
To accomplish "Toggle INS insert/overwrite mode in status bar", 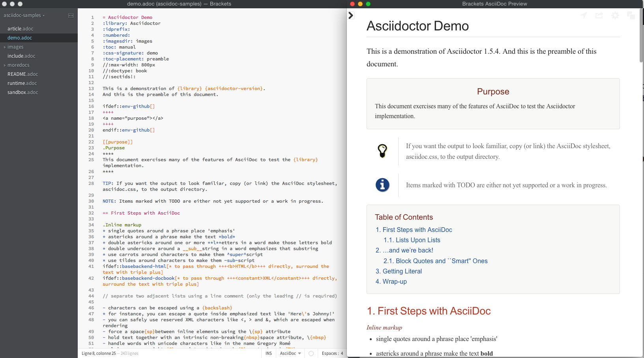I will point(269,353).
